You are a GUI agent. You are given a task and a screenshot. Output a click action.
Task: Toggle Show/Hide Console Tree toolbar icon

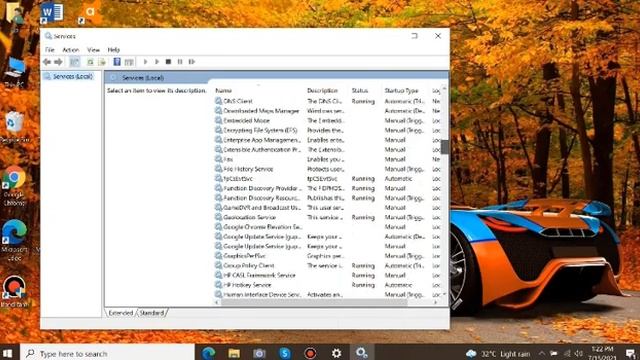click(74, 62)
